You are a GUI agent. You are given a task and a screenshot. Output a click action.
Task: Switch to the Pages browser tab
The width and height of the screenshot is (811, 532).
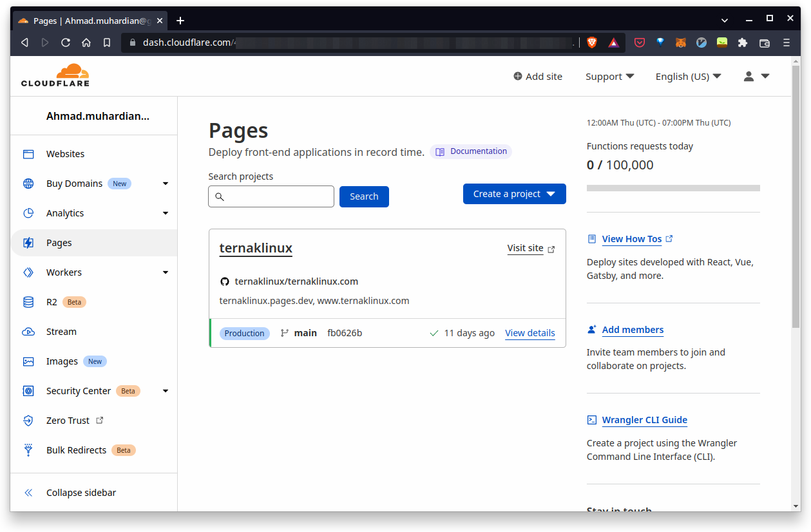pyautogui.click(x=84, y=20)
